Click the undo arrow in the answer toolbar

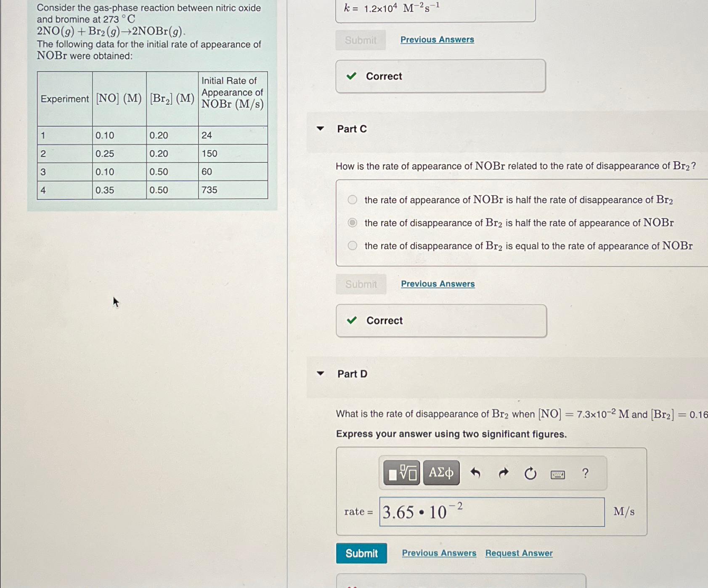coord(476,473)
